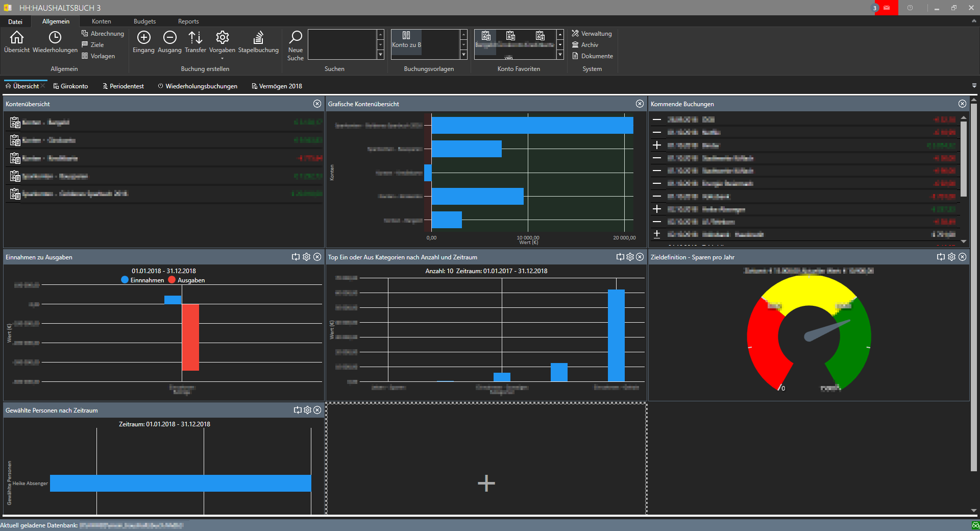The image size is (980, 531).
Task: Expand the Buchungsvorlagen gallery
Action: pos(463,55)
